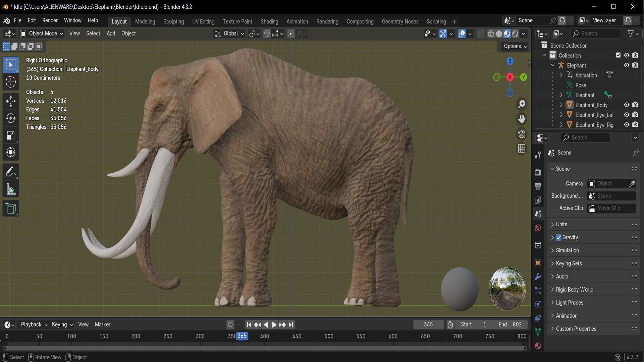Open the Modifiers properties tab

(x=538, y=277)
